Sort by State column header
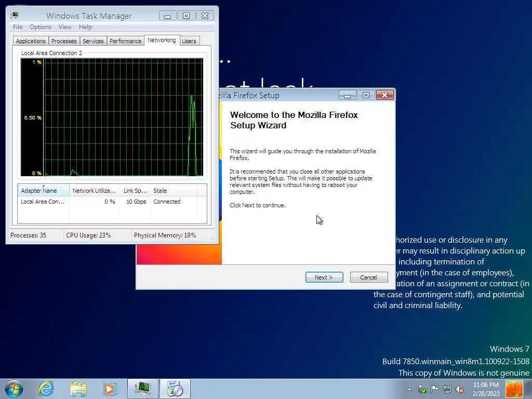The height and width of the screenshot is (399, 532). coord(174,191)
